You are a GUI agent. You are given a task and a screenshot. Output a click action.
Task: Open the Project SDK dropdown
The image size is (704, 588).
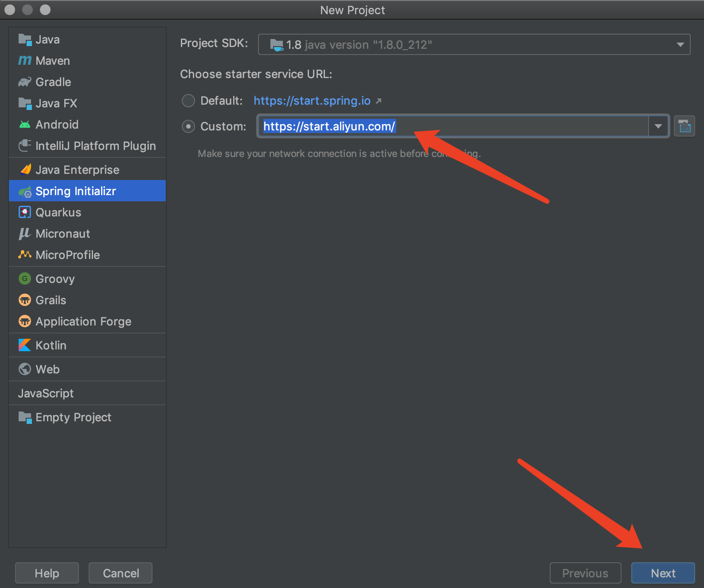coord(474,44)
